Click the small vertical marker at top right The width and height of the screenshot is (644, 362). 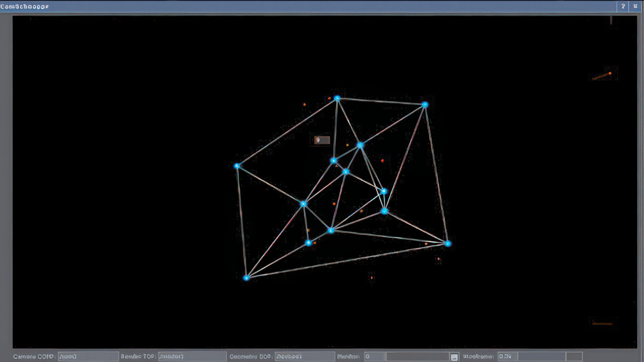611,21
